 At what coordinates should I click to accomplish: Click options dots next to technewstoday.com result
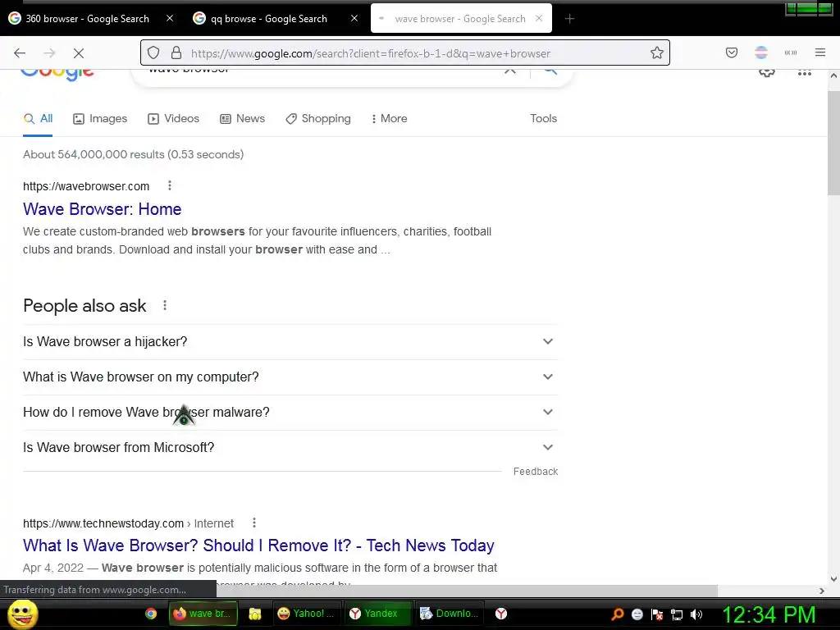254,523
